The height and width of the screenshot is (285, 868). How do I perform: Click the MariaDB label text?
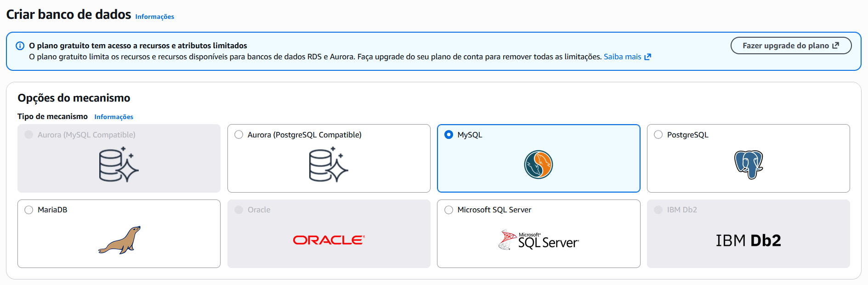coord(52,210)
